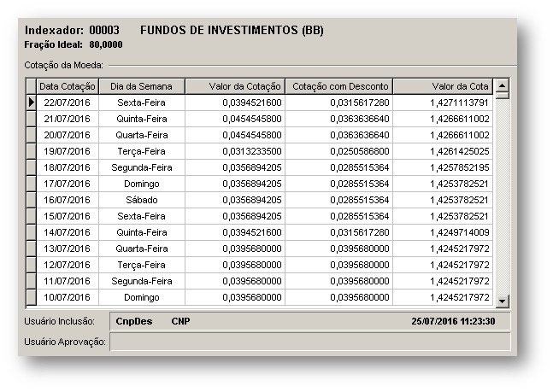This screenshot has height=392, width=553.
Task: Click Valor da Cotação for 21/07/2016
Action: click(235, 119)
